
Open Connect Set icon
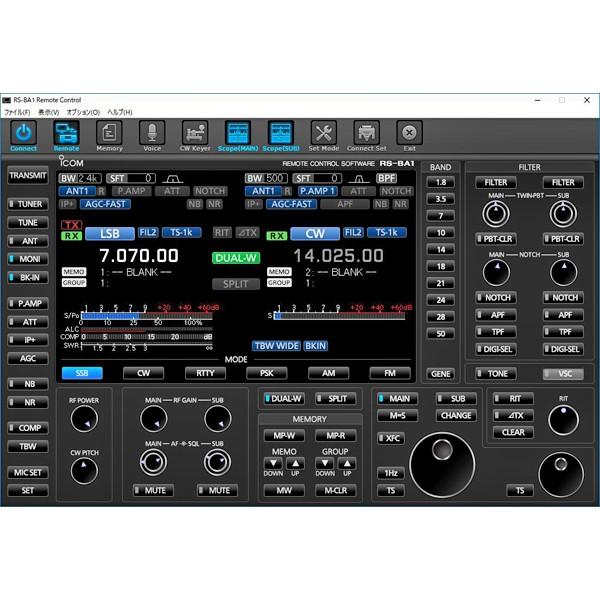[x=367, y=133]
